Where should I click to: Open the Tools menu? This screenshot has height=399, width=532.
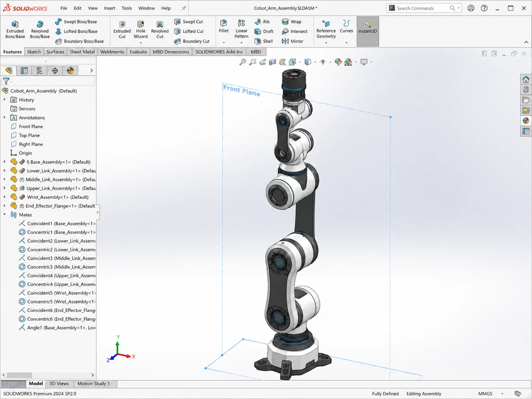point(127,8)
